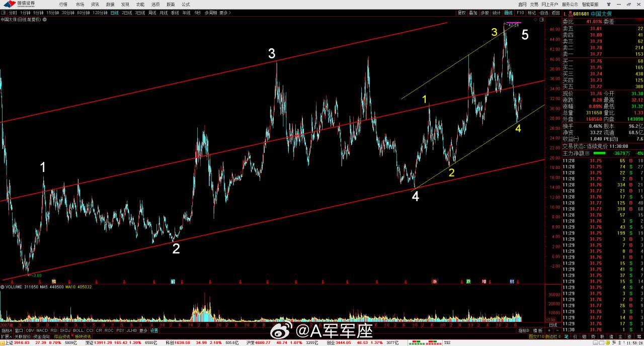
Task: Open the 市场 menu
Action: (x=80, y=4)
